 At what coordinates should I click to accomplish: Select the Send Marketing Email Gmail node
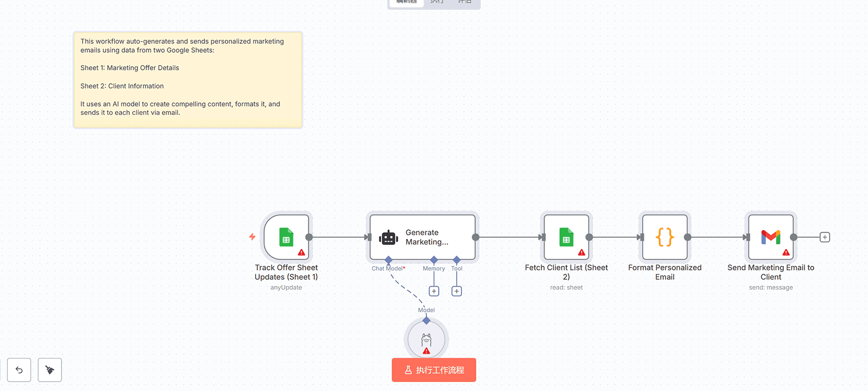coord(770,237)
